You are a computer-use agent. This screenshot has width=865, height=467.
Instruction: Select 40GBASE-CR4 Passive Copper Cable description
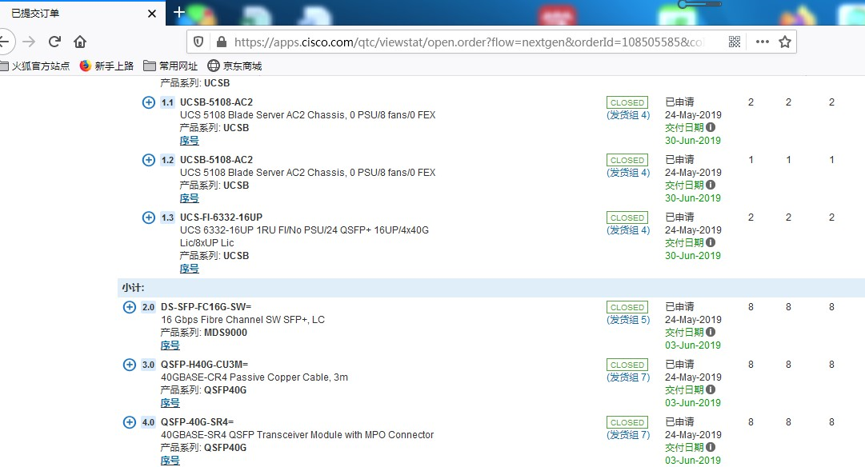[254, 377]
